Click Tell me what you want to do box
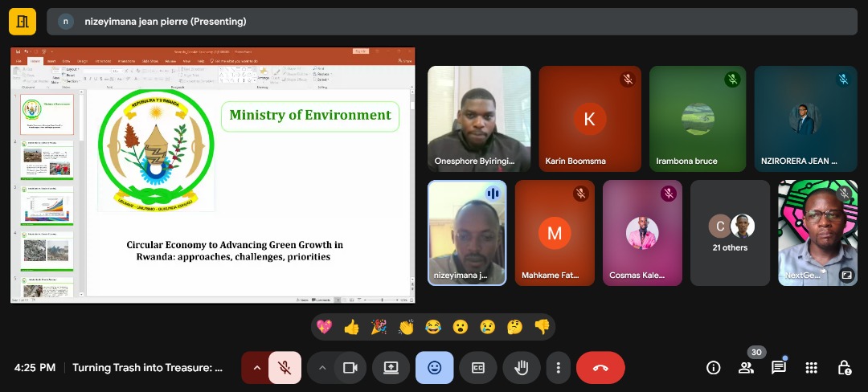Viewport: 868px width, 392px height. pyautogui.click(x=234, y=61)
